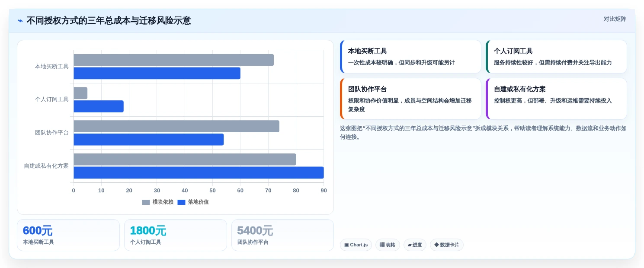This screenshot has height=268, width=644.
Task: Open the 个人订阅工具 info card
Action: (x=556, y=57)
